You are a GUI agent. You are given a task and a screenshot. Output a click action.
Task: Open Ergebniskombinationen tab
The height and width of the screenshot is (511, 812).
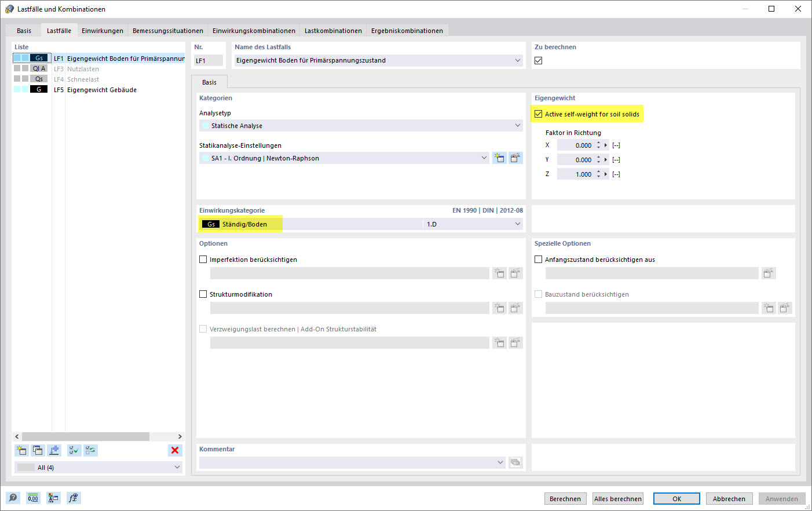[407, 31]
